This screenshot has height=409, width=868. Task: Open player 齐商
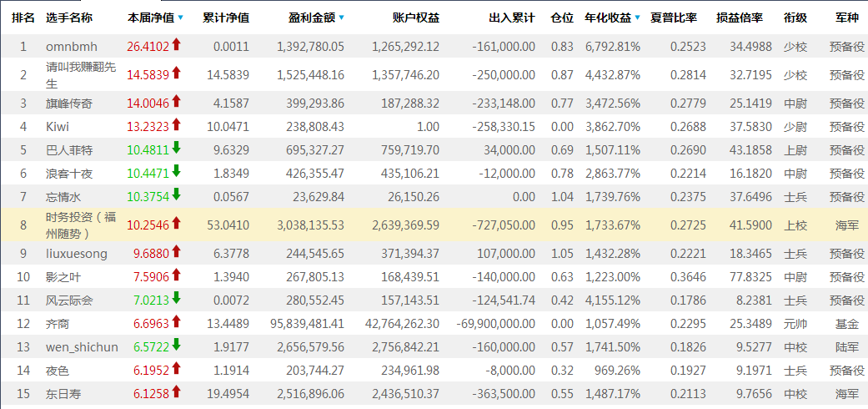pyautogui.click(x=58, y=324)
